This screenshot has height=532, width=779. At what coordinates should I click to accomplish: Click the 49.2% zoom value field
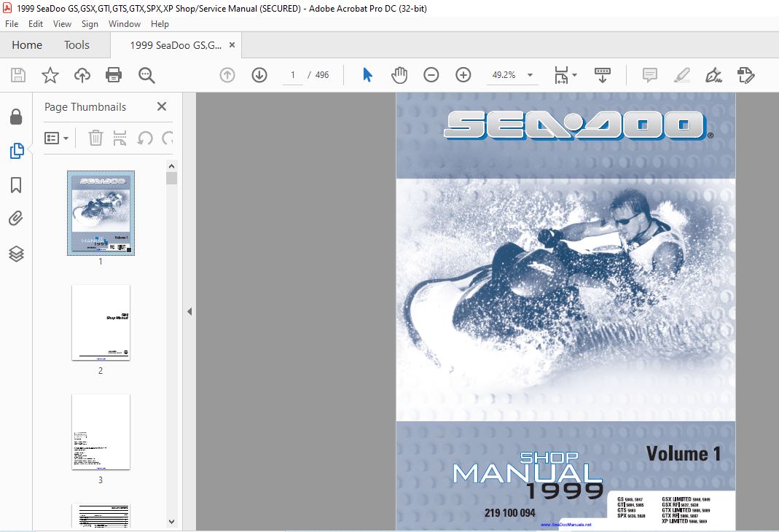tap(504, 75)
